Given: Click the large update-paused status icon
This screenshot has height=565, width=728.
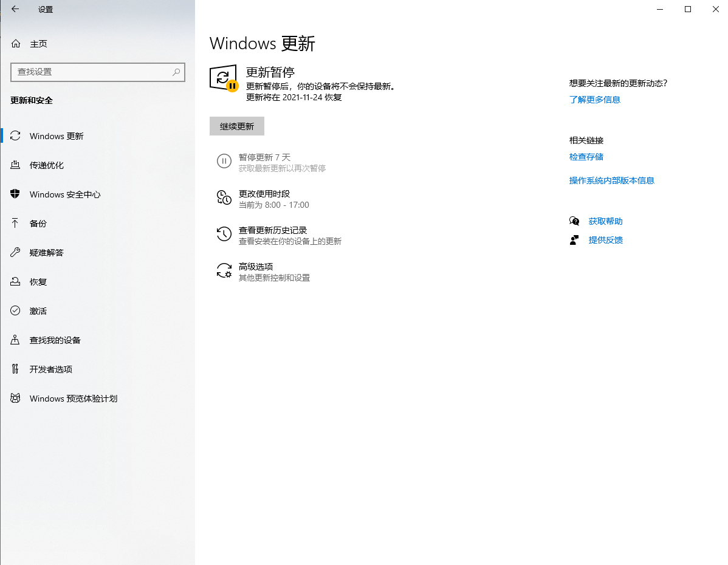Looking at the screenshot, I should (x=224, y=78).
